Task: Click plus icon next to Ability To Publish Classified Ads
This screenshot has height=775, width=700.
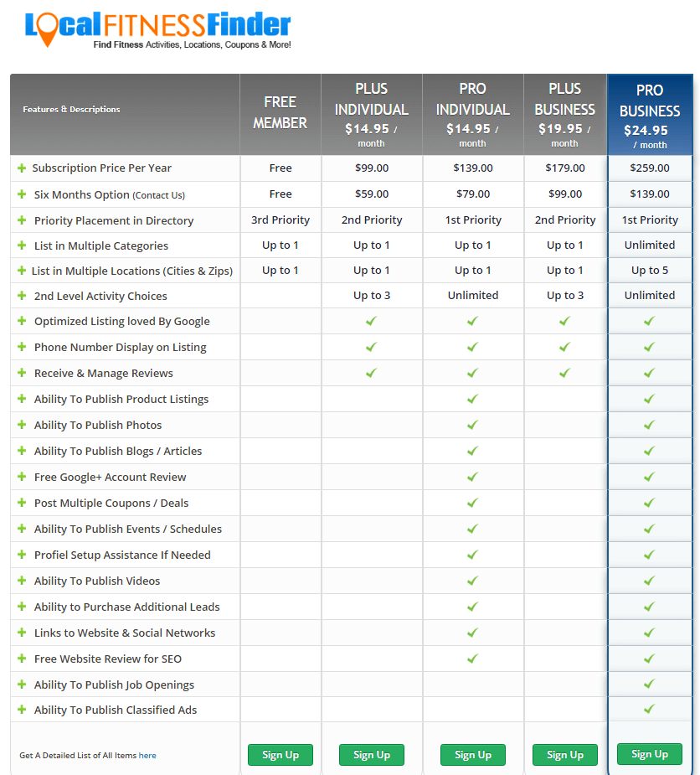Action: click(22, 710)
